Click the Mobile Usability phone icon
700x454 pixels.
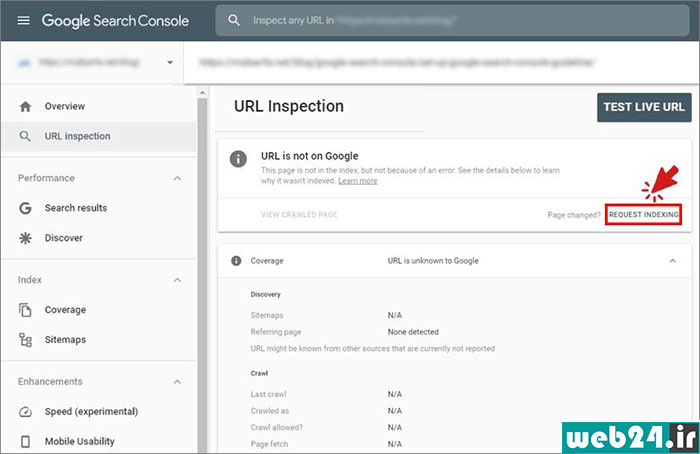[x=25, y=442]
